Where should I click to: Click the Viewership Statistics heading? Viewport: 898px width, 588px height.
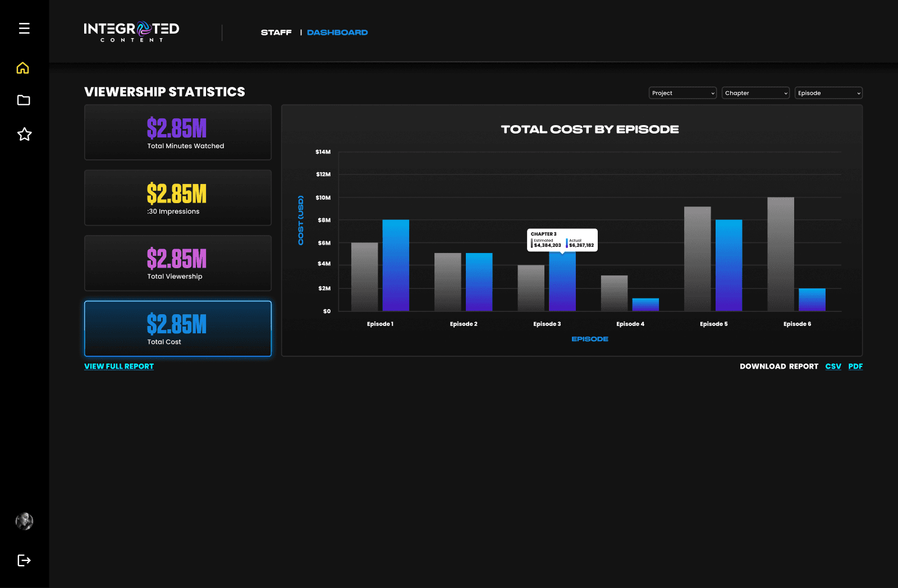click(x=164, y=92)
